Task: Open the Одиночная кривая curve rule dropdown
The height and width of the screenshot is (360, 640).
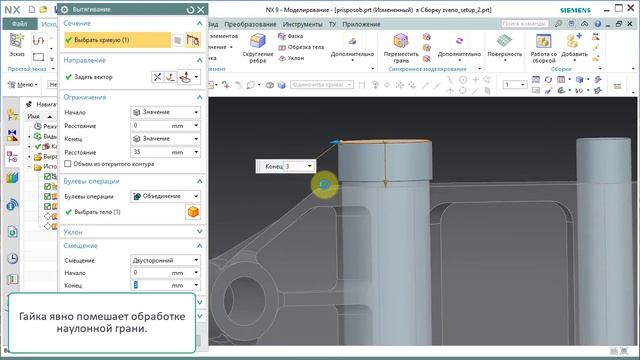Action: tap(322, 84)
